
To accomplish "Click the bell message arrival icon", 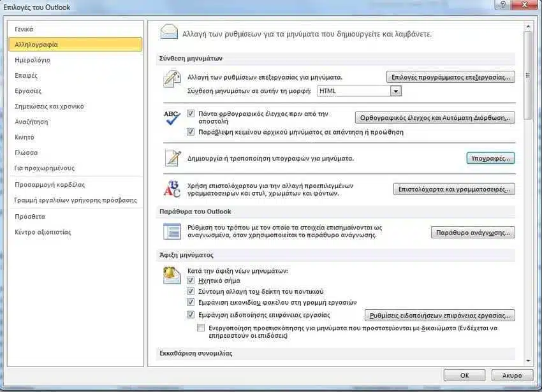I will pos(172,275).
